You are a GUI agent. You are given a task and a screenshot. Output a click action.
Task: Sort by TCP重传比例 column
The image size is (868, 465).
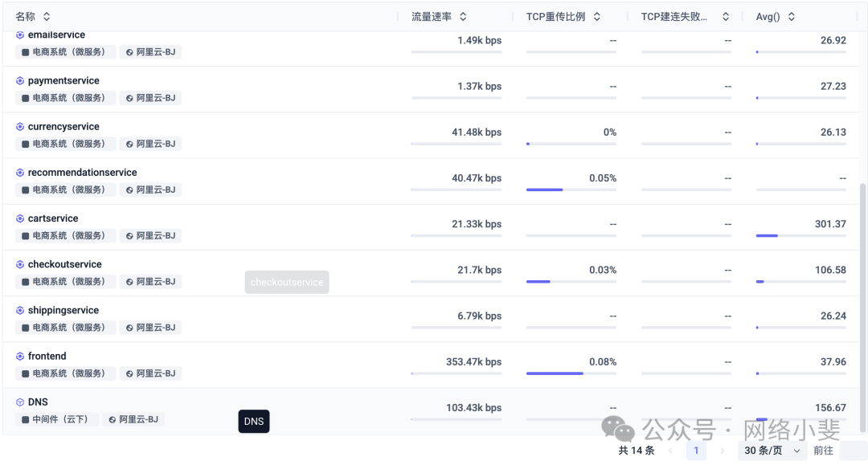pyautogui.click(x=597, y=17)
